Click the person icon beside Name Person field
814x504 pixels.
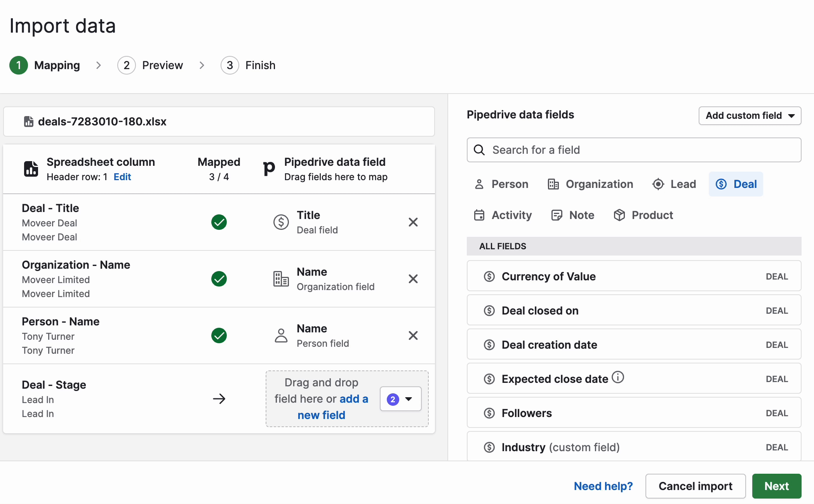pos(281,335)
